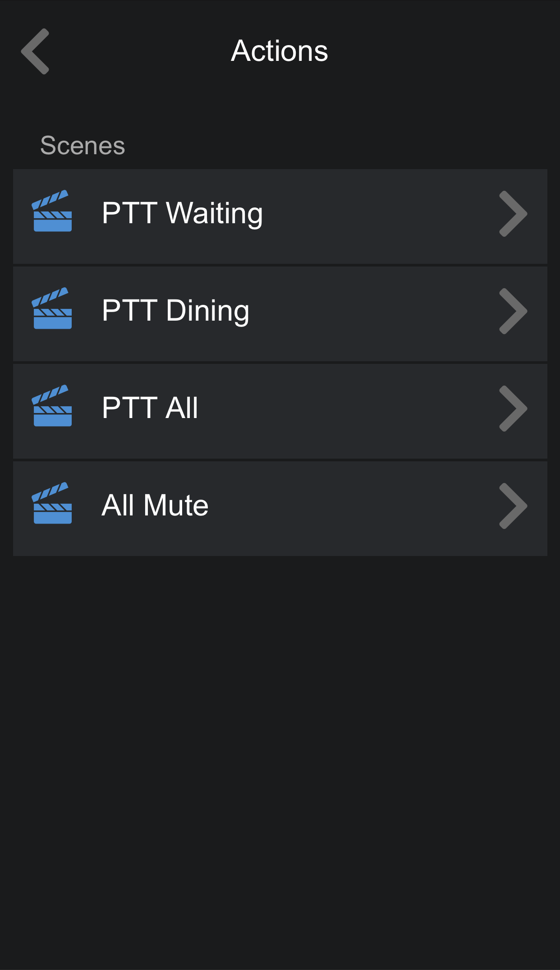560x970 pixels.
Task: Click the Actions page title
Action: [x=280, y=51]
